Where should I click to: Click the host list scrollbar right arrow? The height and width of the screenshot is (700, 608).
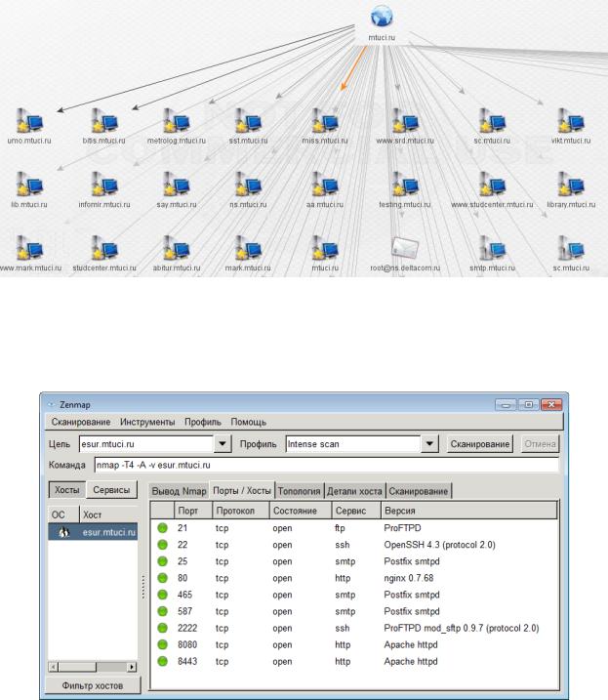pyautogui.click(x=132, y=667)
